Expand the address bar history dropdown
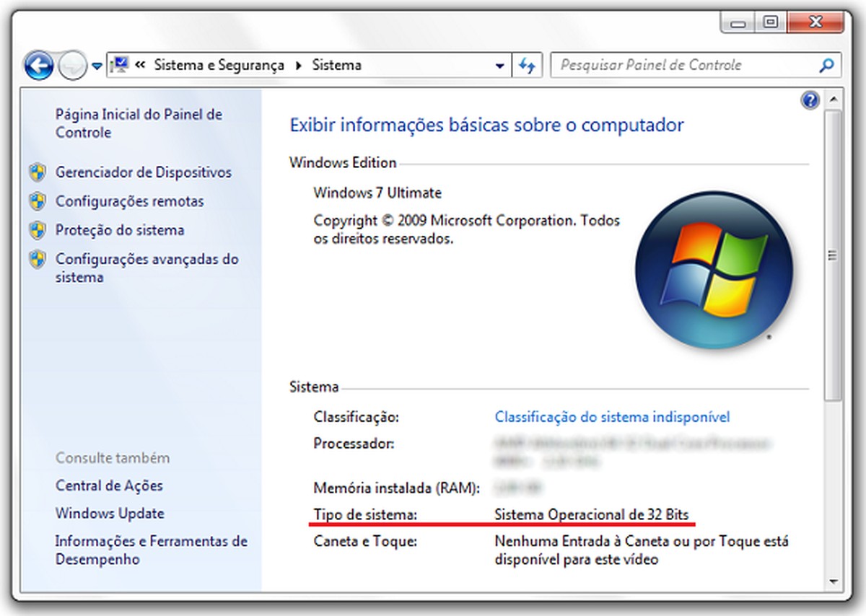Screen dimensions: 866x616 tap(500, 66)
